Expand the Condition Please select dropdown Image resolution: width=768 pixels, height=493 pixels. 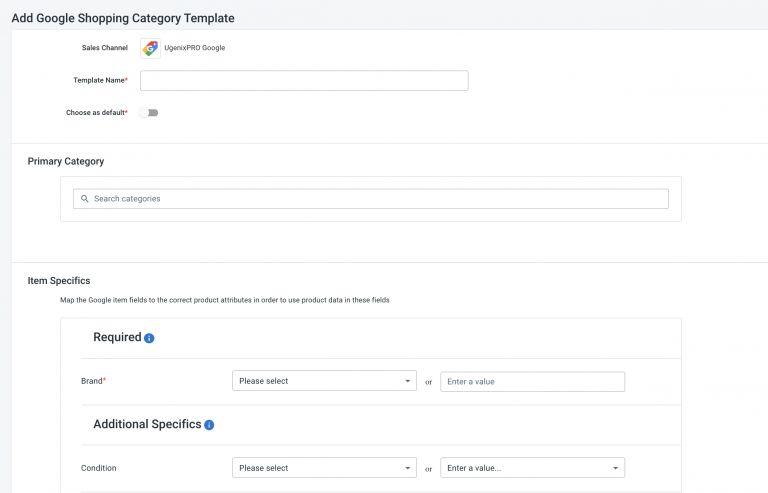coord(324,467)
